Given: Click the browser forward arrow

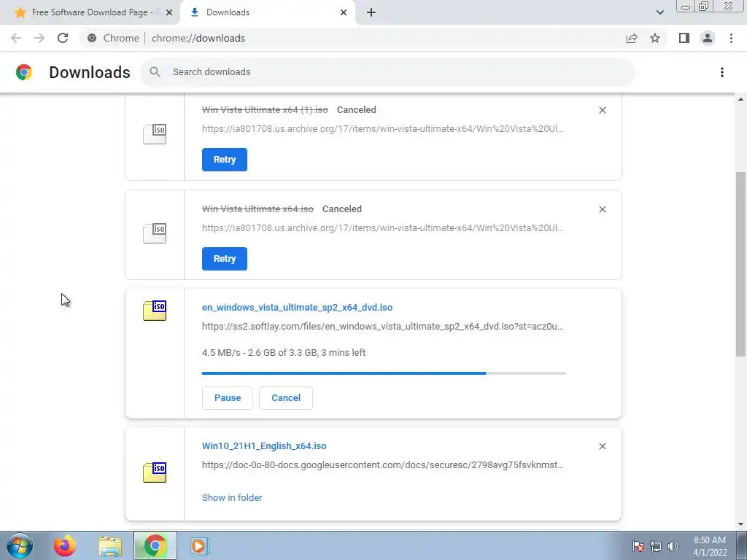Looking at the screenshot, I should [x=39, y=38].
